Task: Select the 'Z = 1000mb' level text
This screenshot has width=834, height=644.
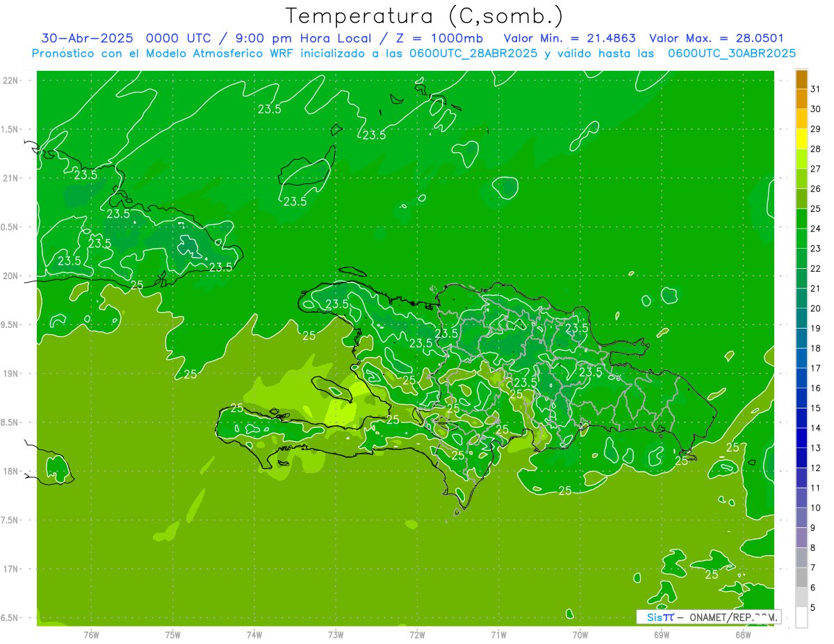Action: 440,38
